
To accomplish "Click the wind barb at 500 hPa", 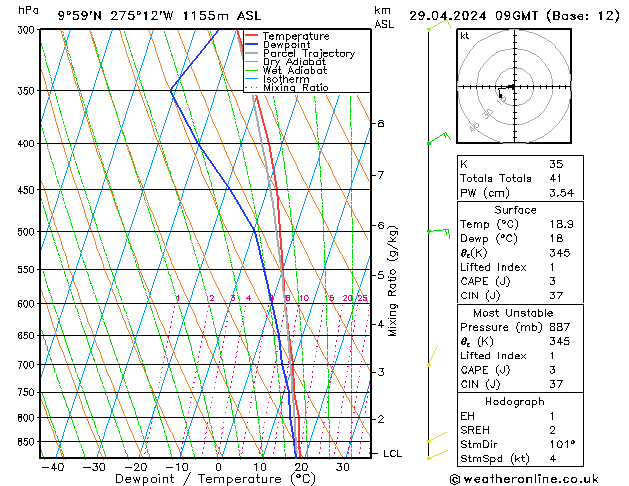I will (x=438, y=231).
